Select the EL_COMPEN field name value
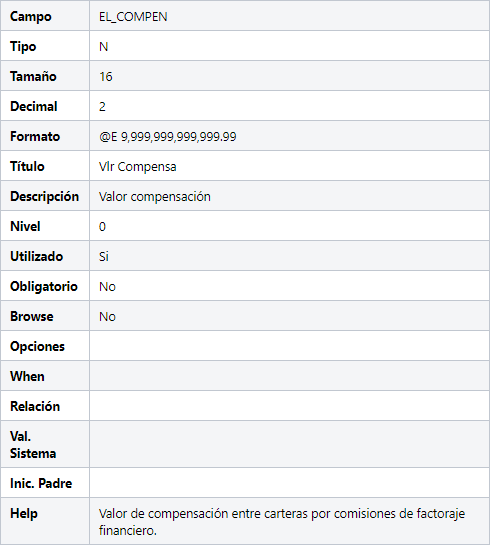This screenshot has height=545, width=490. click(133, 17)
